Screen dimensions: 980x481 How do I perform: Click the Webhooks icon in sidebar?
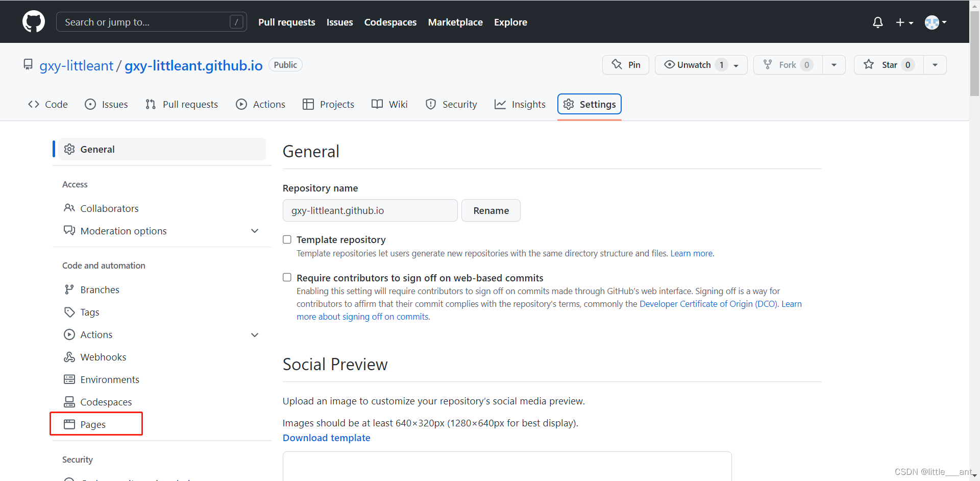tap(69, 357)
